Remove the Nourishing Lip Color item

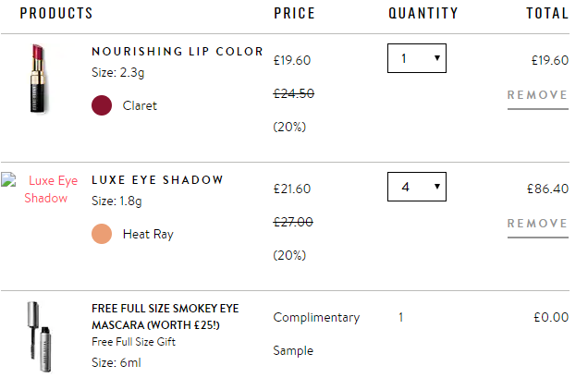point(537,95)
